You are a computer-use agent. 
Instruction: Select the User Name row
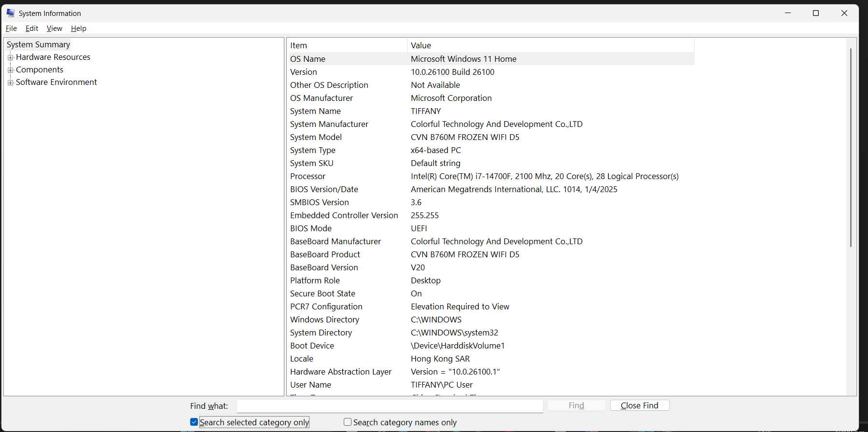[491, 385]
